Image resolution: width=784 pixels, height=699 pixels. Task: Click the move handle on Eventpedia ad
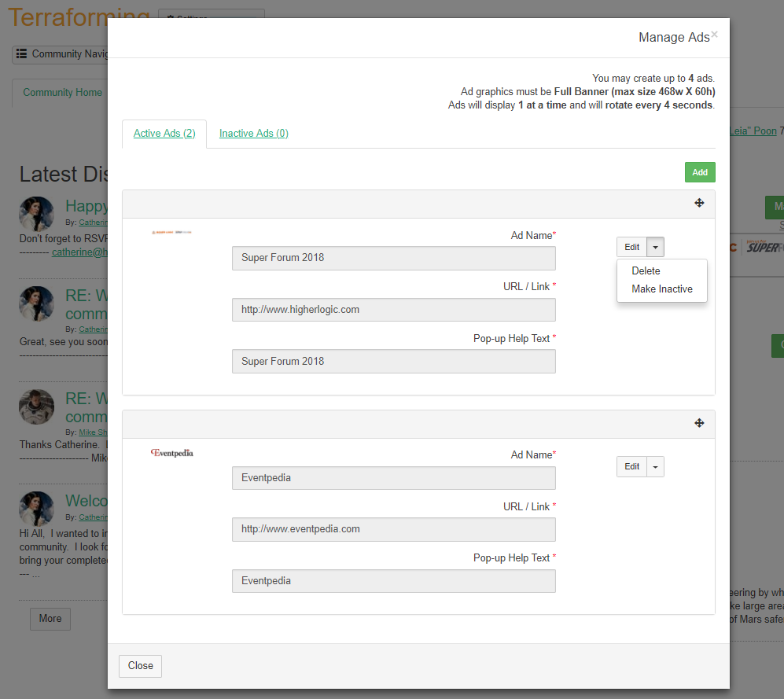click(699, 424)
